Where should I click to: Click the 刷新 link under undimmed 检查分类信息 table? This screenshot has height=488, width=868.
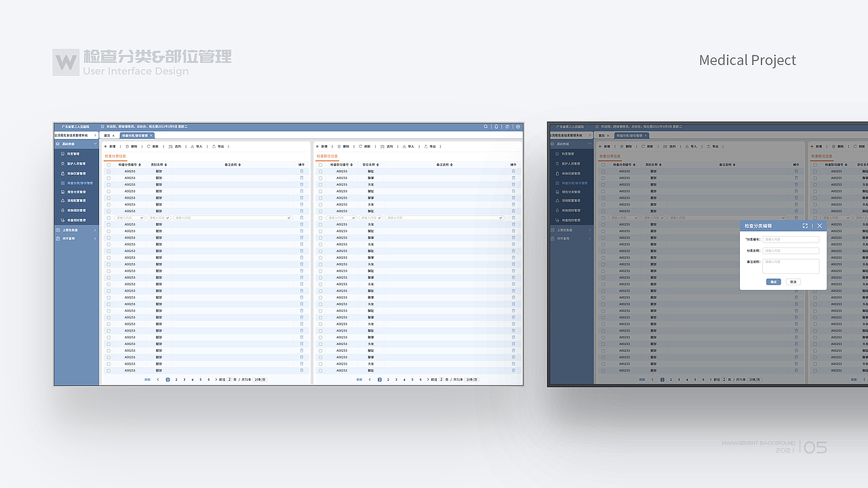(148, 380)
